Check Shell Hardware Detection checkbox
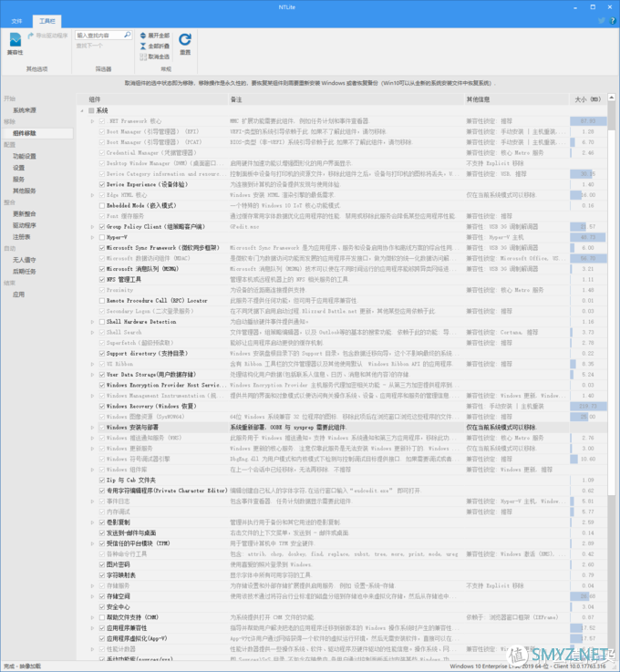 [102, 322]
